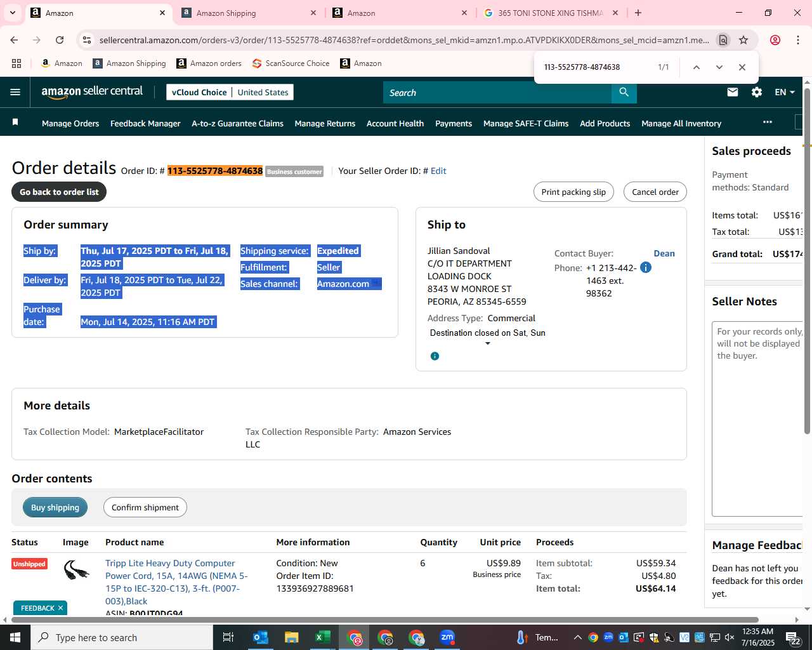Open the FEEDBACK widget
Screen dimensions: 812x650
[37, 608]
